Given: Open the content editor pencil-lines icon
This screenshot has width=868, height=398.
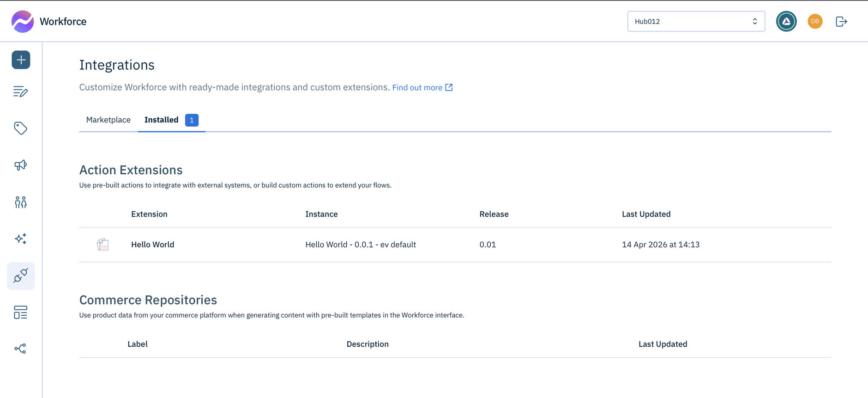Looking at the screenshot, I should 20,92.
